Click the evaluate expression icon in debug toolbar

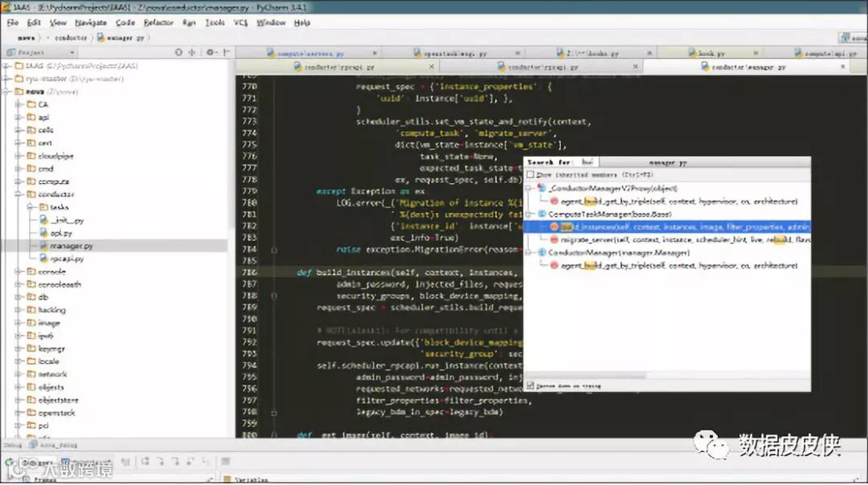tap(225, 461)
